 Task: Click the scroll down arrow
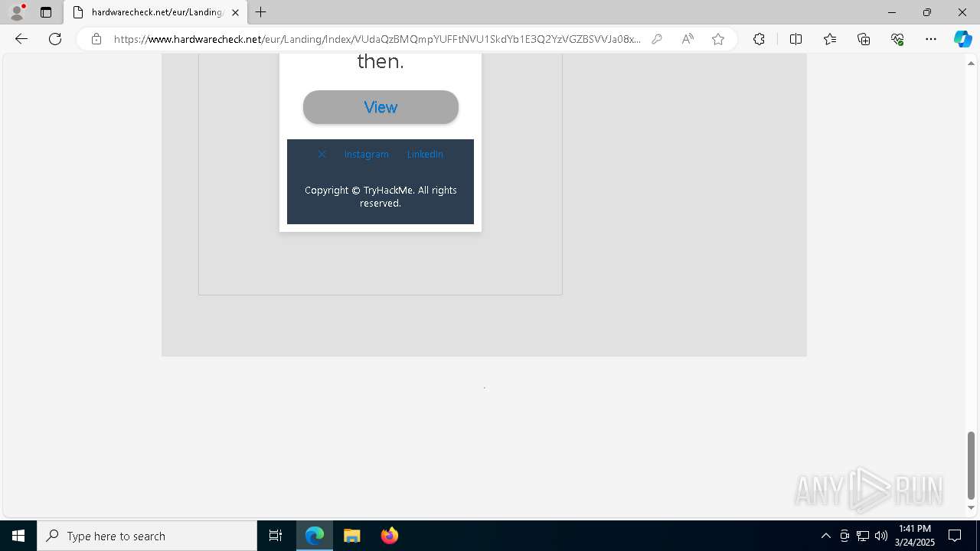coord(971,507)
